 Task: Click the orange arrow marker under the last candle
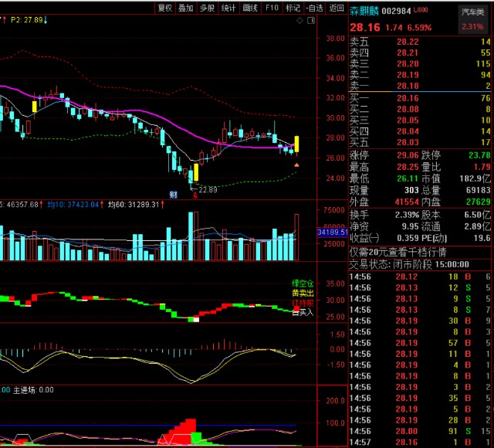pos(297,165)
